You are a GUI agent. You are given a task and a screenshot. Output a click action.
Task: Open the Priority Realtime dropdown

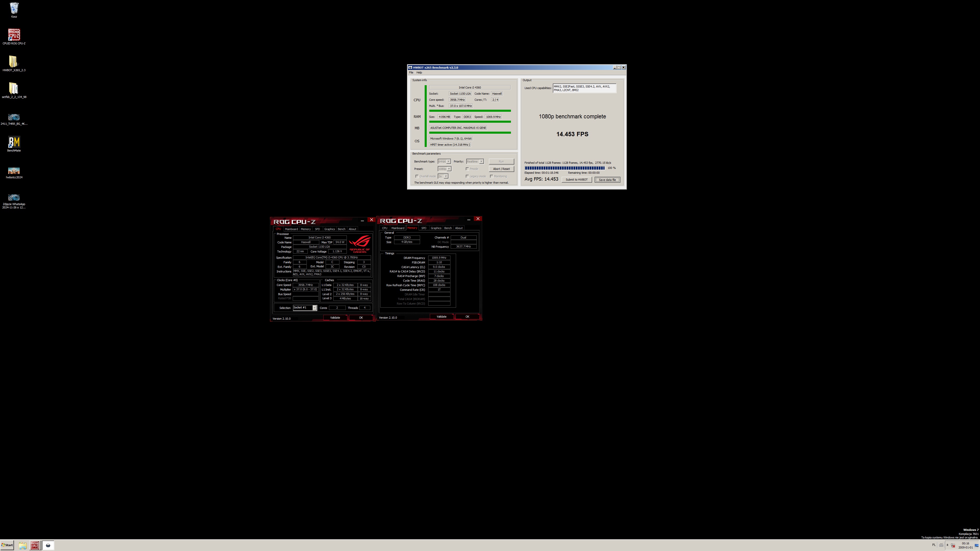475,162
